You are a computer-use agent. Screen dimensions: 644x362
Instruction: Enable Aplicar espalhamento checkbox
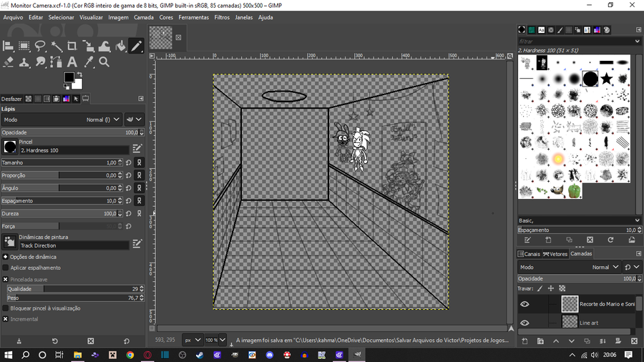click(5, 268)
